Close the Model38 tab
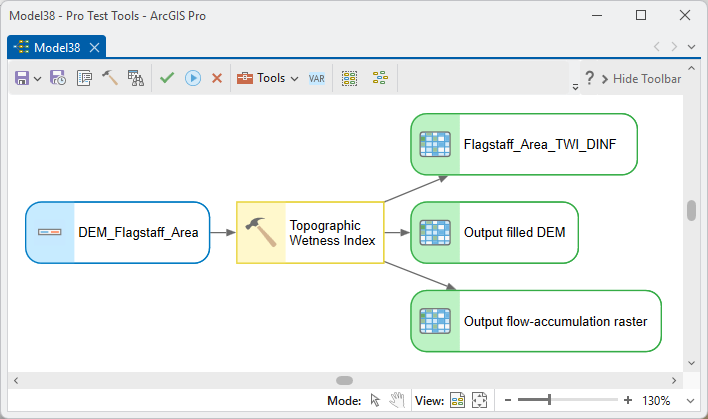 (x=94, y=47)
